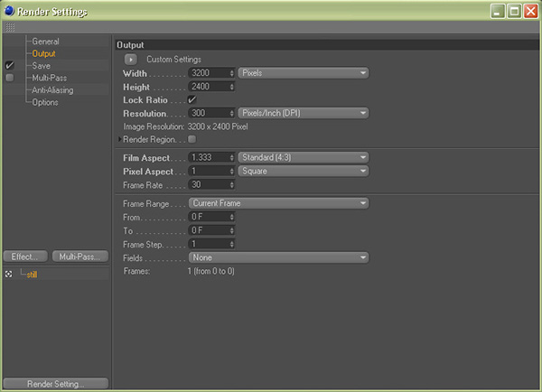The image size is (542, 392).
Task: Click the Render Setting... button
Action: coord(56,384)
